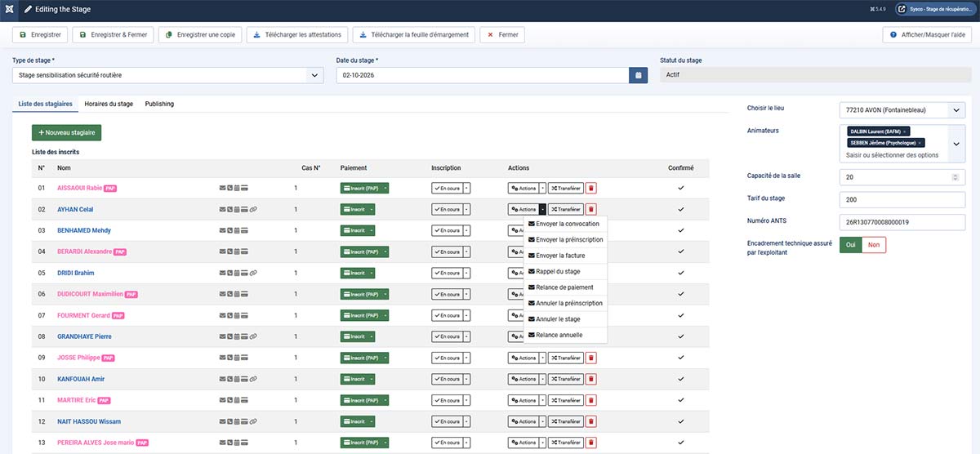Click link icon in GRANDHAYE Pierre row
This screenshot has width=980, height=454.
(254, 336)
